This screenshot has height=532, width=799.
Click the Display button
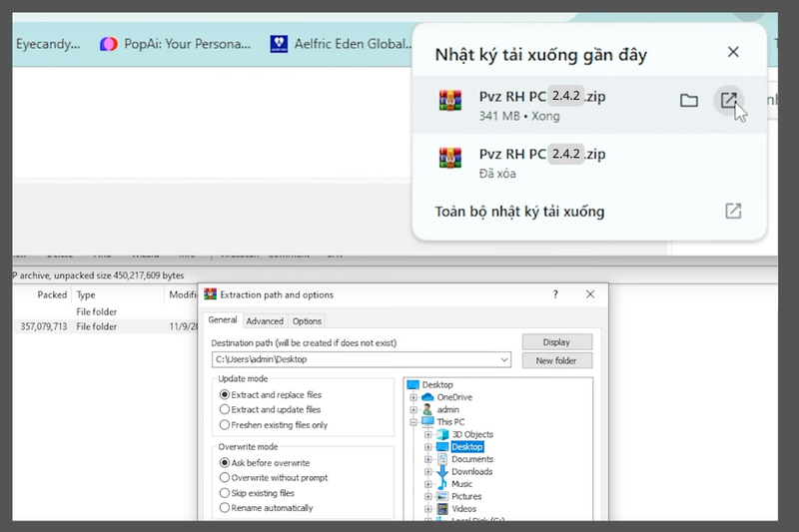pyautogui.click(x=556, y=342)
